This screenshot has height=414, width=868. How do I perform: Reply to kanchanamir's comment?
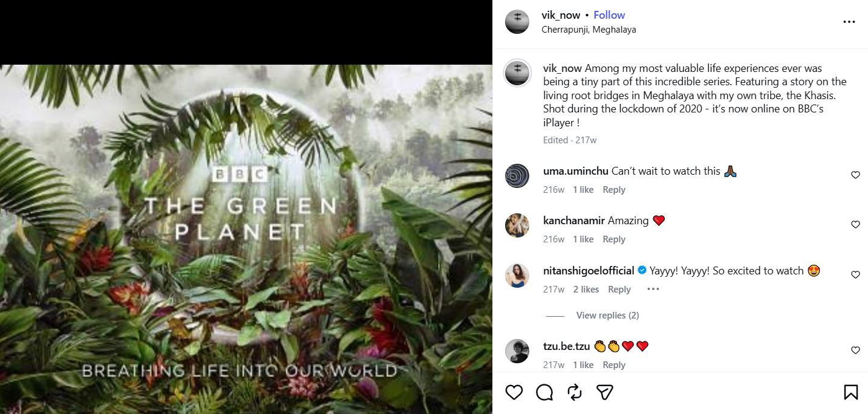click(x=614, y=239)
